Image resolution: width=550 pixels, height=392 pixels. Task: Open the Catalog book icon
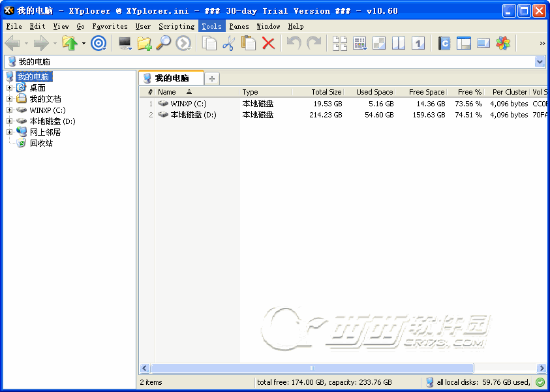click(x=444, y=44)
